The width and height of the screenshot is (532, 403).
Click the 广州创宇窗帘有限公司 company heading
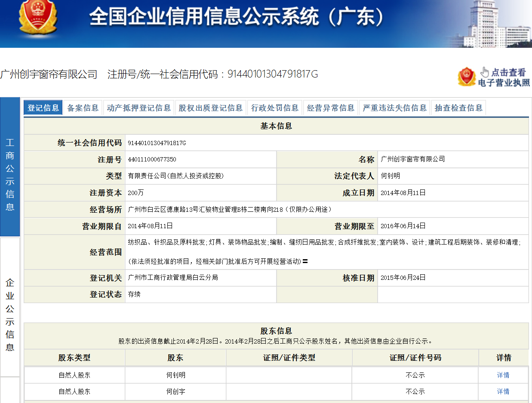pos(49,74)
